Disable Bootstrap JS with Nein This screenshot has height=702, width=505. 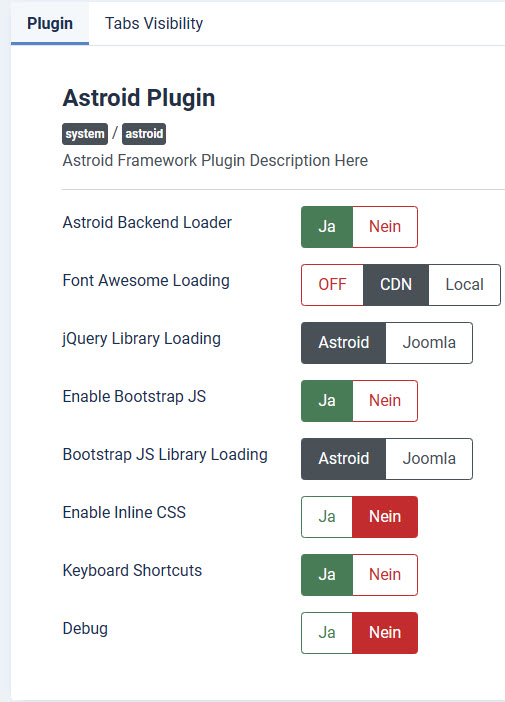(x=385, y=401)
